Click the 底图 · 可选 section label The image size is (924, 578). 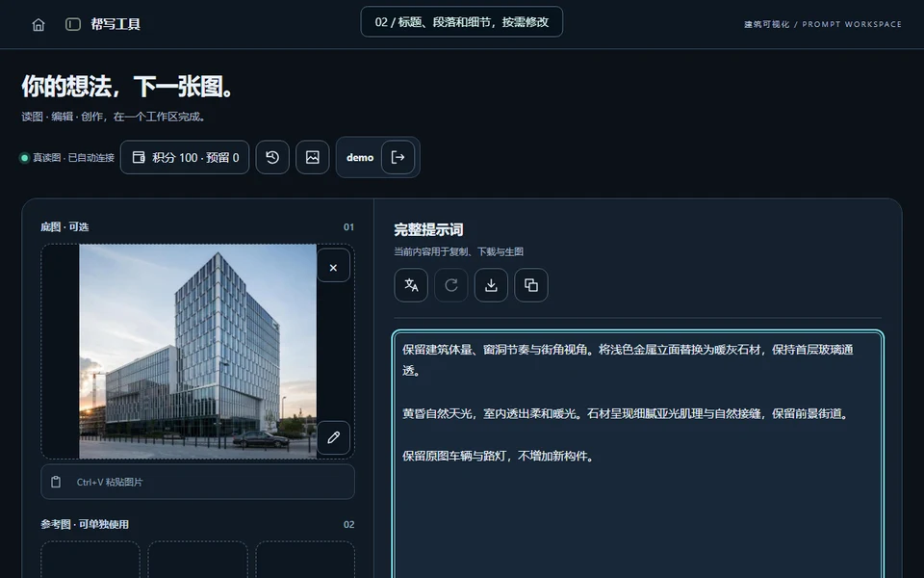coord(64,227)
